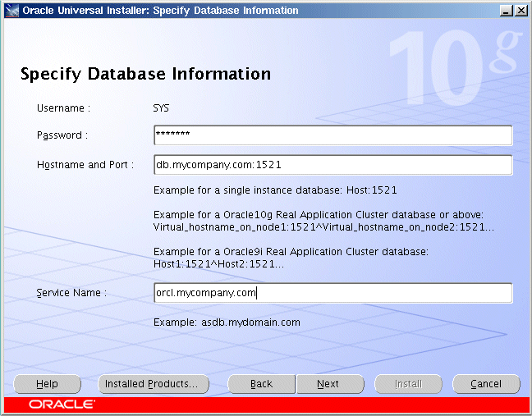Click the Help button

47,384
